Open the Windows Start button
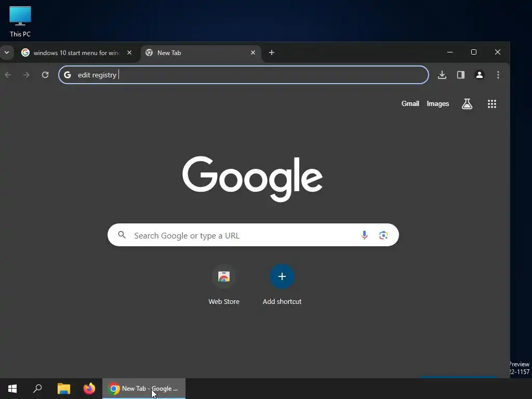This screenshot has height=399, width=532. click(12, 389)
